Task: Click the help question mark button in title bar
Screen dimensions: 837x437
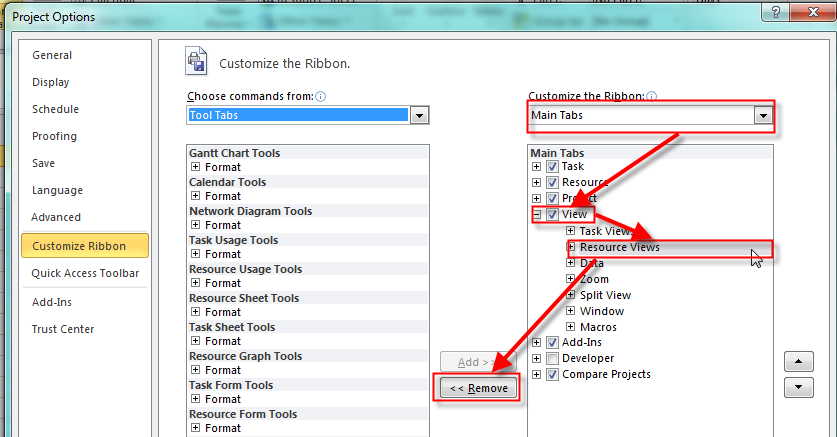Action: 774,13
